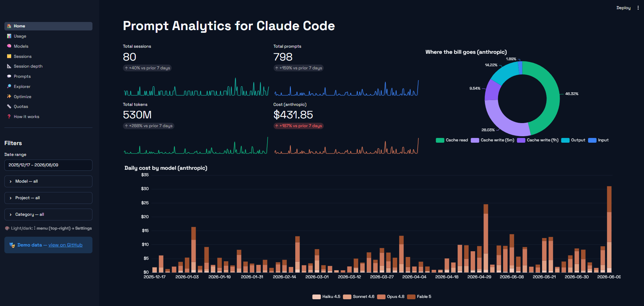Click the Total prompts blue sparkline
Image resolution: width=644 pixels, height=306 pixels.
(x=346, y=88)
